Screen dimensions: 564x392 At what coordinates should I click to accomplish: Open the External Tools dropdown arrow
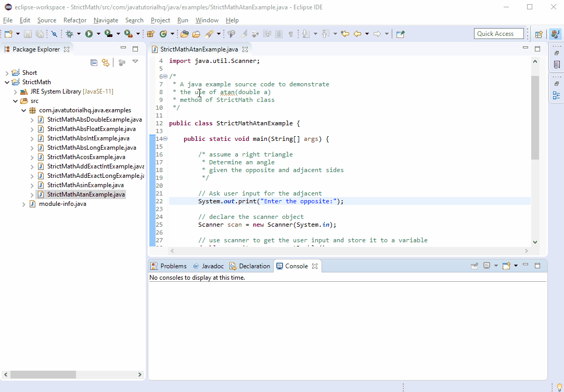pos(138,34)
